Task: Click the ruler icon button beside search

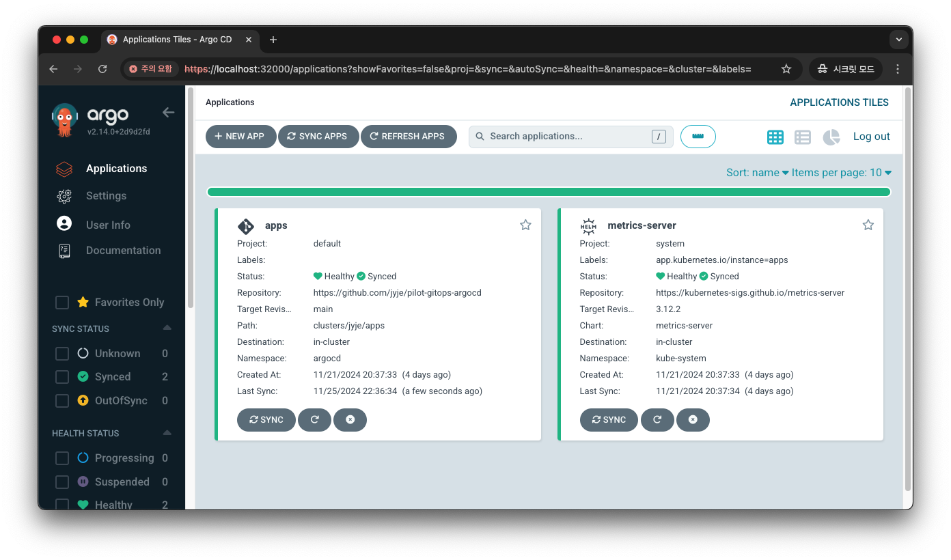Action: (x=698, y=137)
